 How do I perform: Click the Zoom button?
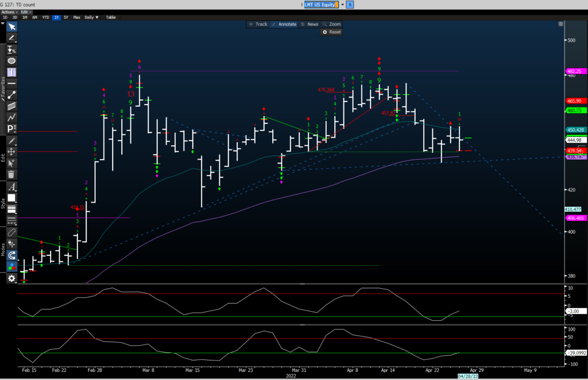coord(331,24)
